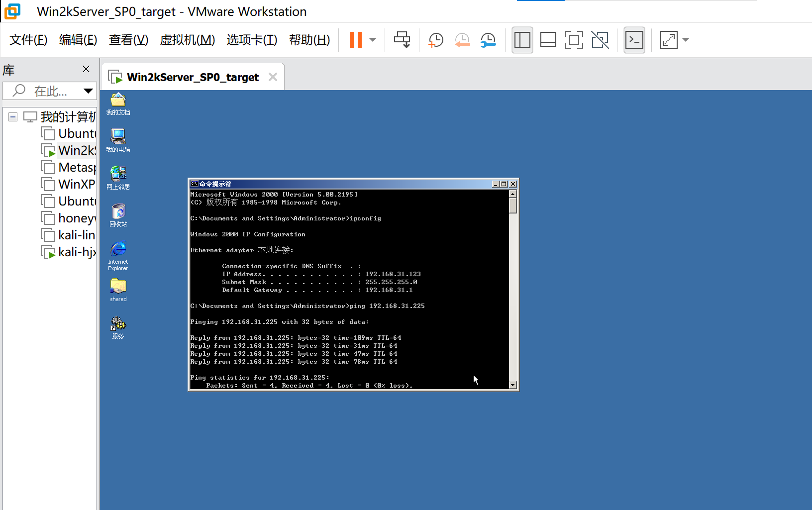Close the Win2kServer_SP0_target tab
Image resolution: width=812 pixels, height=510 pixels.
(273, 77)
